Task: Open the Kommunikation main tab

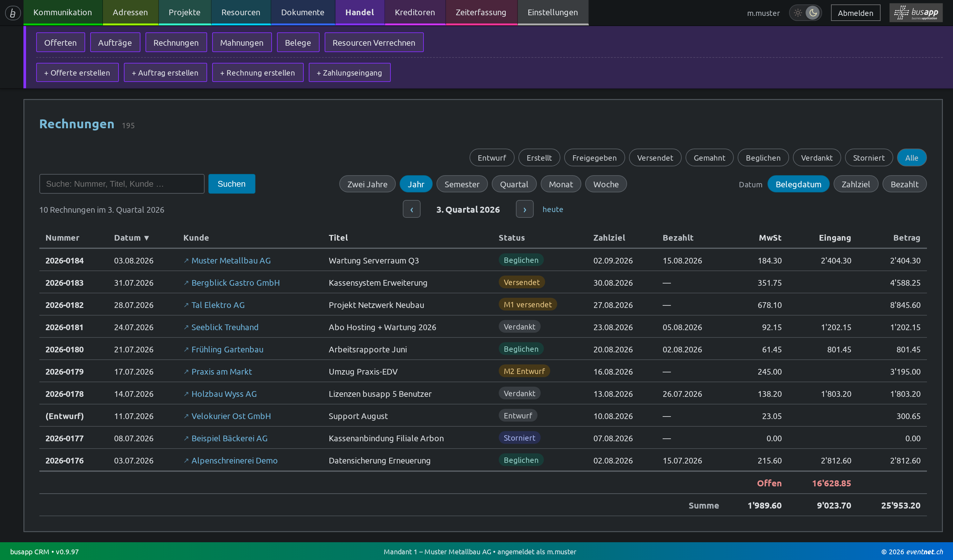Action: point(63,12)
